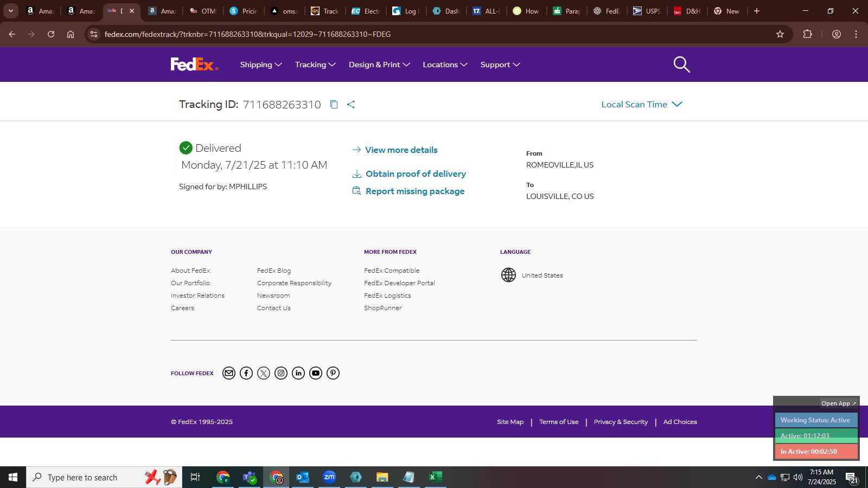Open Task View on the taskbar

195,477
